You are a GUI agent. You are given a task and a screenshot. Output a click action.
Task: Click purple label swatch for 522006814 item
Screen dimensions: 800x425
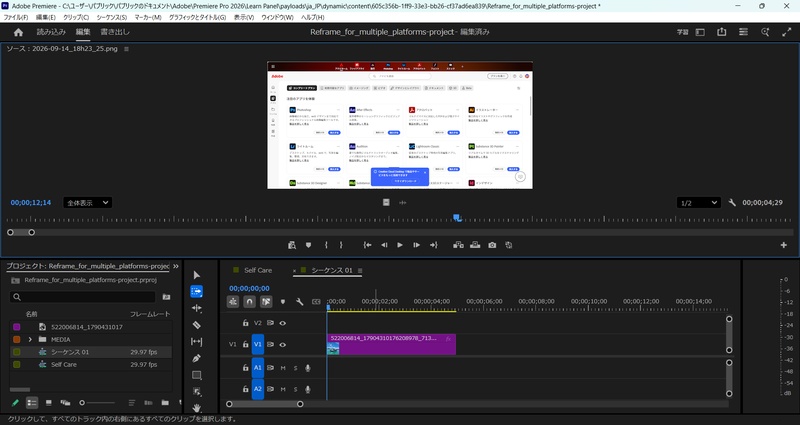point(17,327)
